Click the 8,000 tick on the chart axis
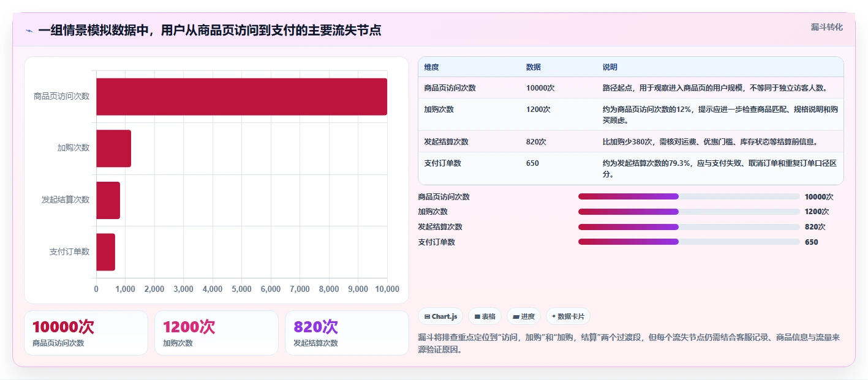Image resolution: width=868 pixels, height=380 pixels. point(329,289)
